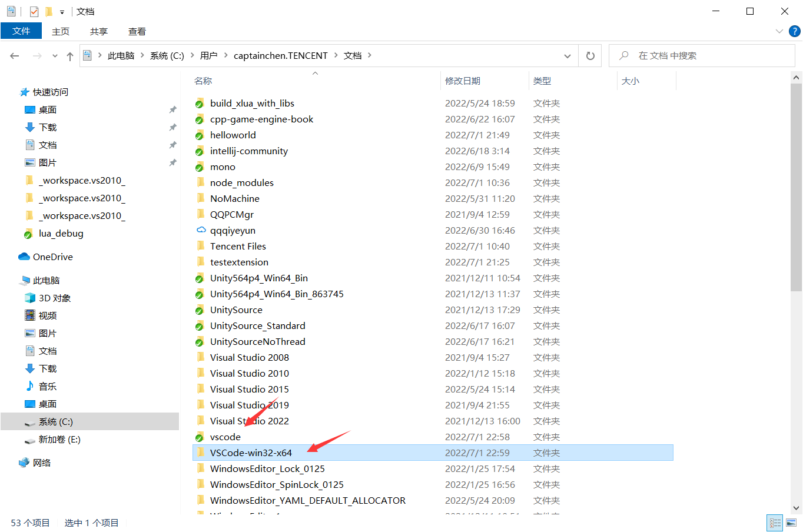This screenshot has height=532, width=803.
Task: Switch to details view layout
Action: (x=775, y=523)
